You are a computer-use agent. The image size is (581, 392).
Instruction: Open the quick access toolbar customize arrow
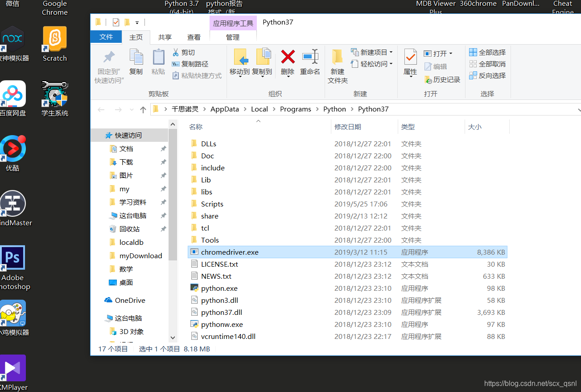pyautogui.click(x=137, y=22)
